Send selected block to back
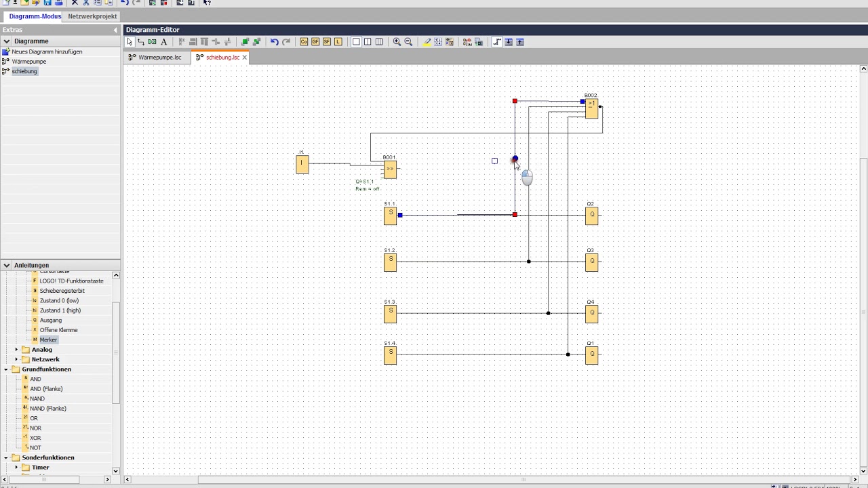This screenshot has width=868, height=488. point(256,42)
